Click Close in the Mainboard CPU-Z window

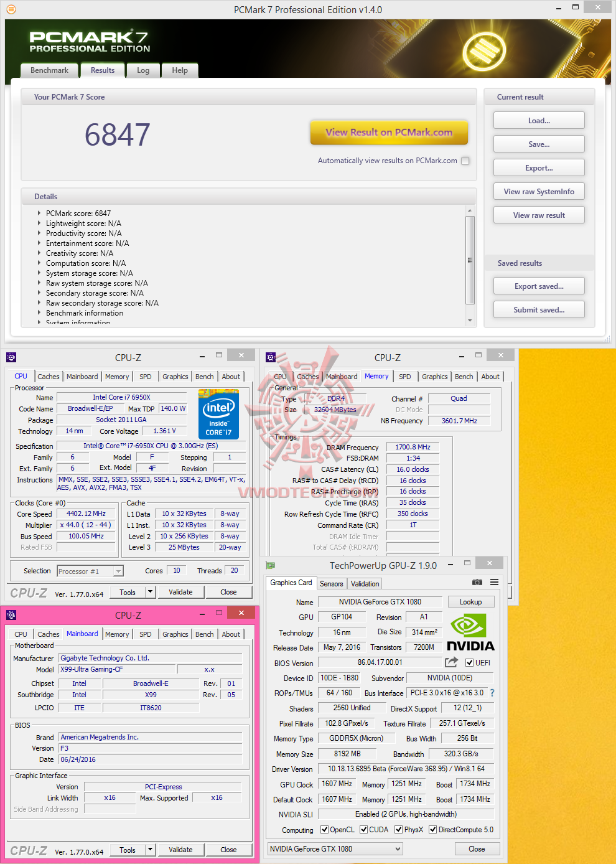[x=228, y=850]
